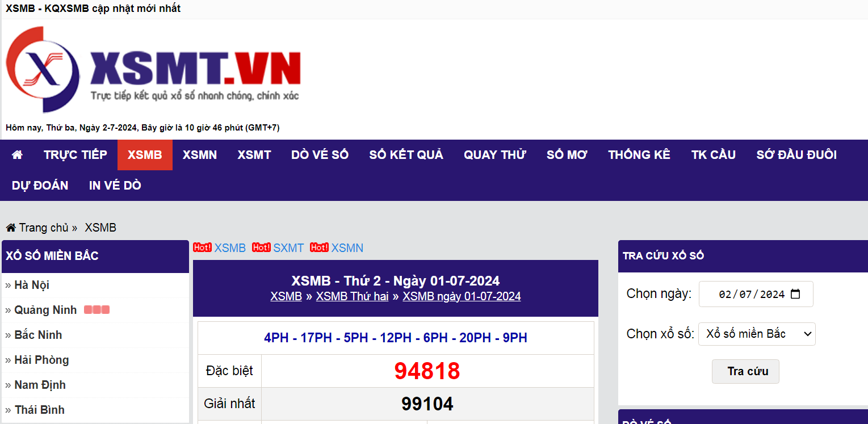The width and height of the screenshot is (868, 424).
Task: Go to THỐNG KÊ in navigation bar
Action: point(639,155)
